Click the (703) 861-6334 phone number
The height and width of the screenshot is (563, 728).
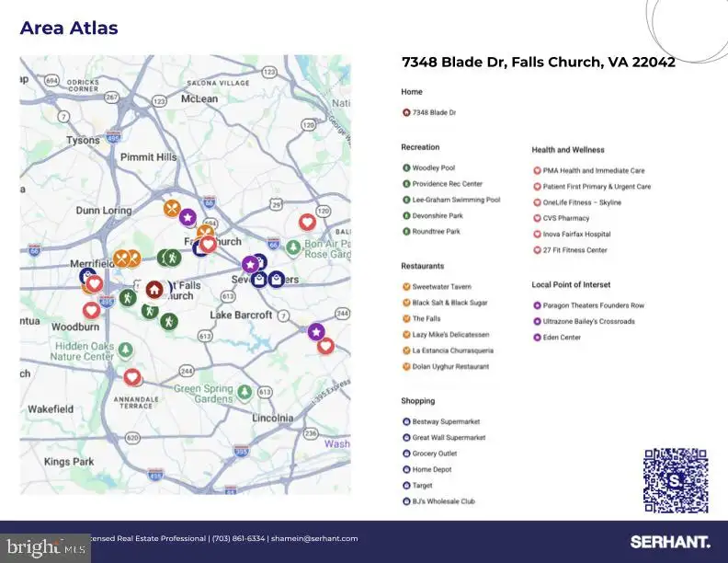238,538
